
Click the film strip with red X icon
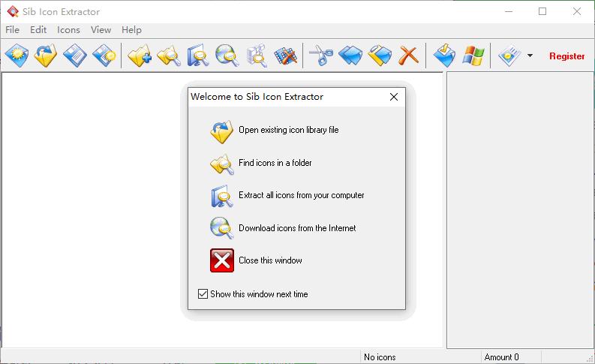click(285, 56)
